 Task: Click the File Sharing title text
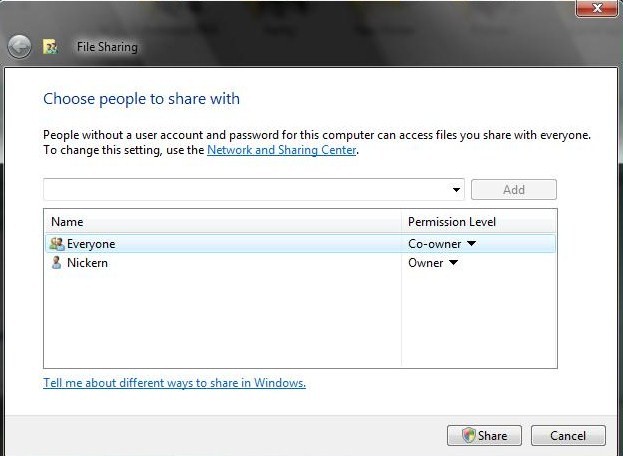coord(107,47)
